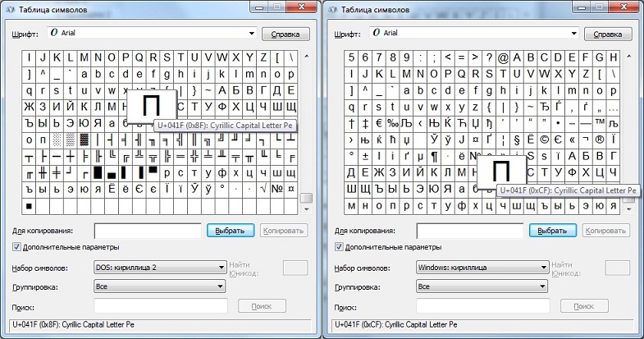Click Найти Юникод box in the right window
Viewport: 644px width, 339px height.
(x=618, y=268)
